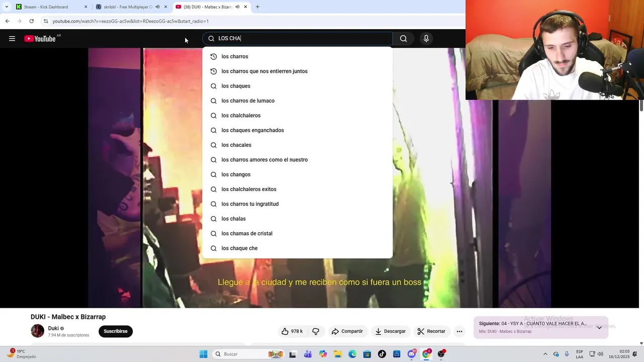Choose suggestion "los chalchaleros exitos"
Screen dimensions: 644x362
click(x=297, y=189)
